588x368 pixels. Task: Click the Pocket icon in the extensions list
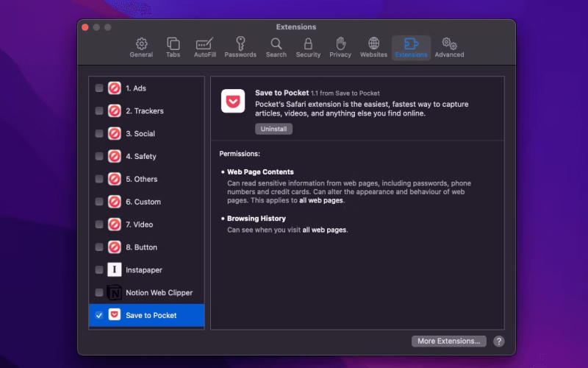tap(115, 315)
